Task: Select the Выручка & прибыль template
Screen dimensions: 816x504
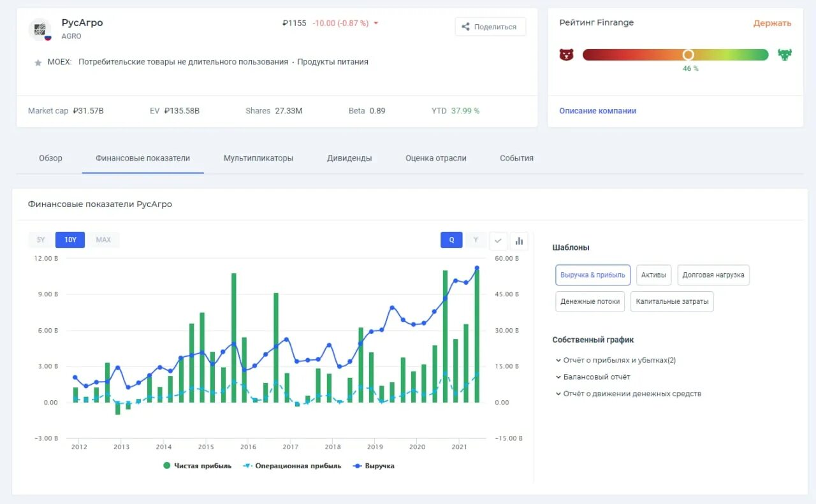Action: 593,275
